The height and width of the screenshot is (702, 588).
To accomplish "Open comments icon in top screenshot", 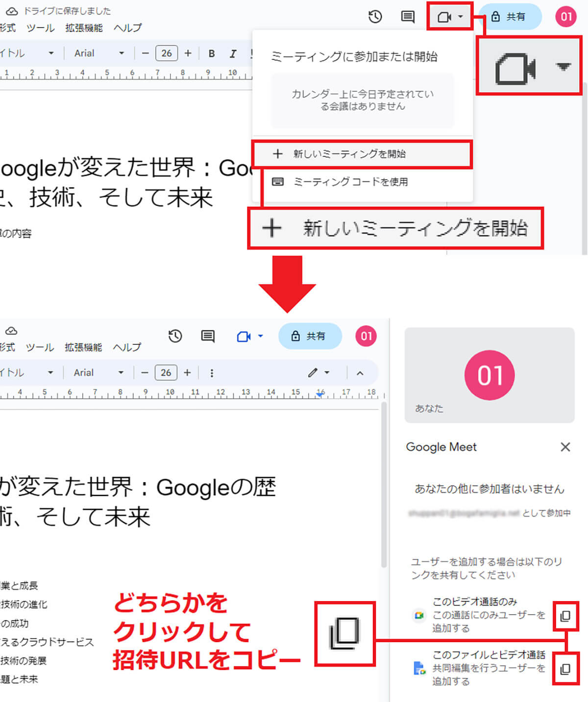I will [407, 17].
